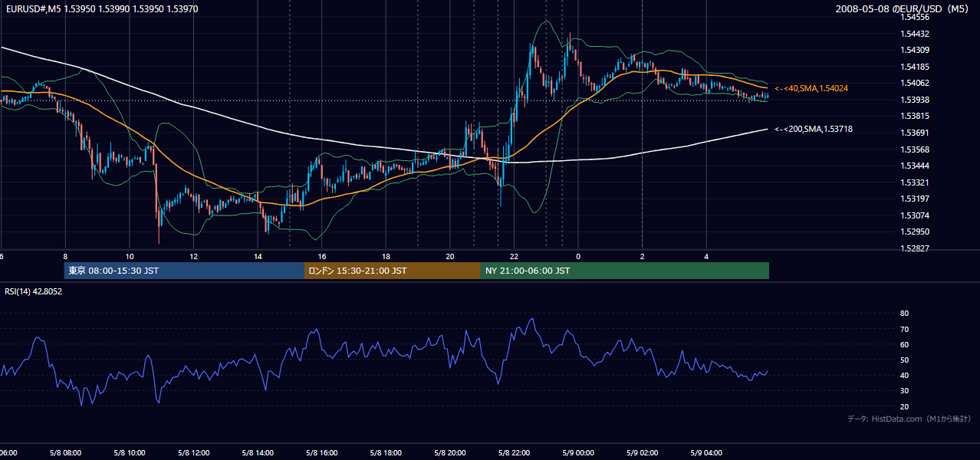Click price axis label 1.52827

(916, 248)
